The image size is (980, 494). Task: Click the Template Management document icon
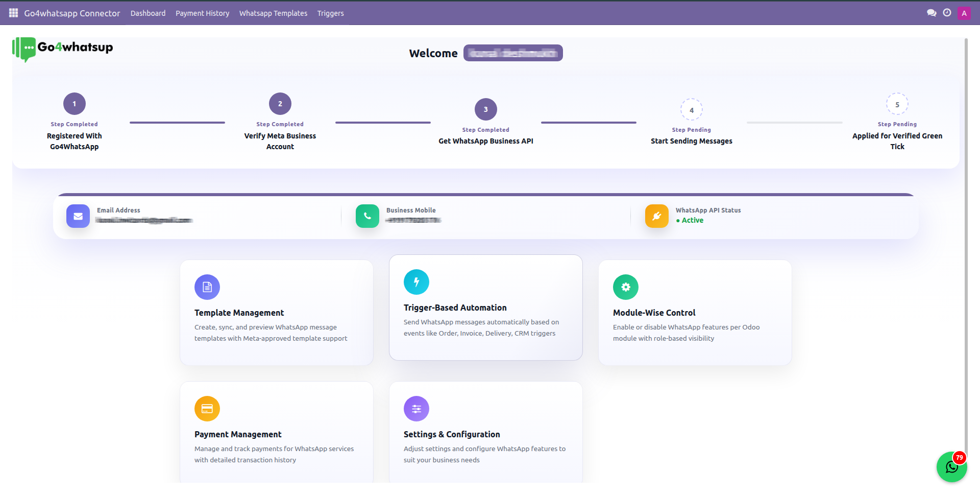pos(207,287)
